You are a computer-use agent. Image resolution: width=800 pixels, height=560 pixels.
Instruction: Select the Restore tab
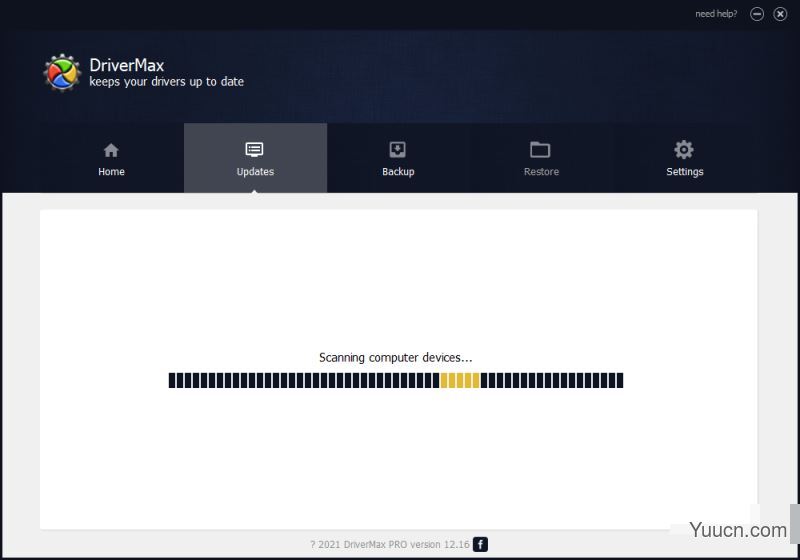click(x=541, y=159)
